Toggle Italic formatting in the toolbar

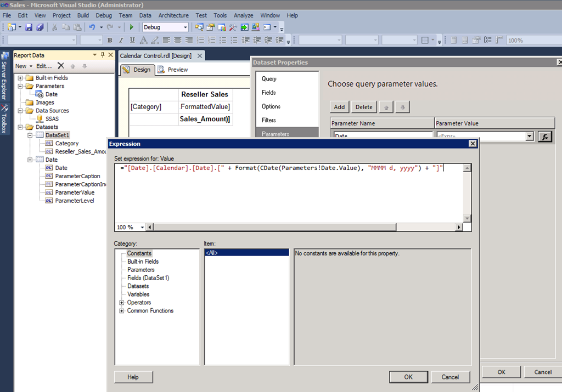pyautogui.click(x=121, y=40)
